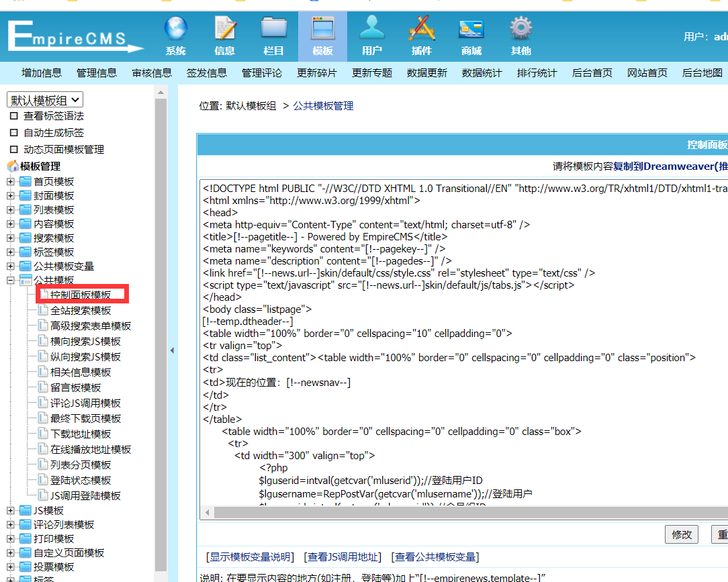Click page icon beside 高级搜索表单模板

[x=43, y=325]
